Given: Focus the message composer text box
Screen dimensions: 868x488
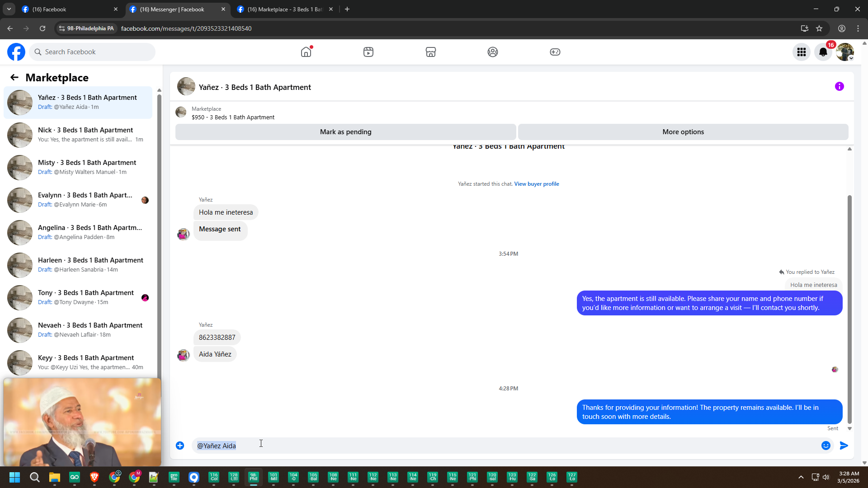Looking at the screenshot, I should click(505, 446).
